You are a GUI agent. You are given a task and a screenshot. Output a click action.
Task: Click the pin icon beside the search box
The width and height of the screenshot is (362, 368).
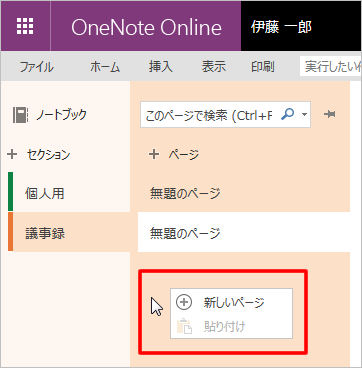point(329,115)
